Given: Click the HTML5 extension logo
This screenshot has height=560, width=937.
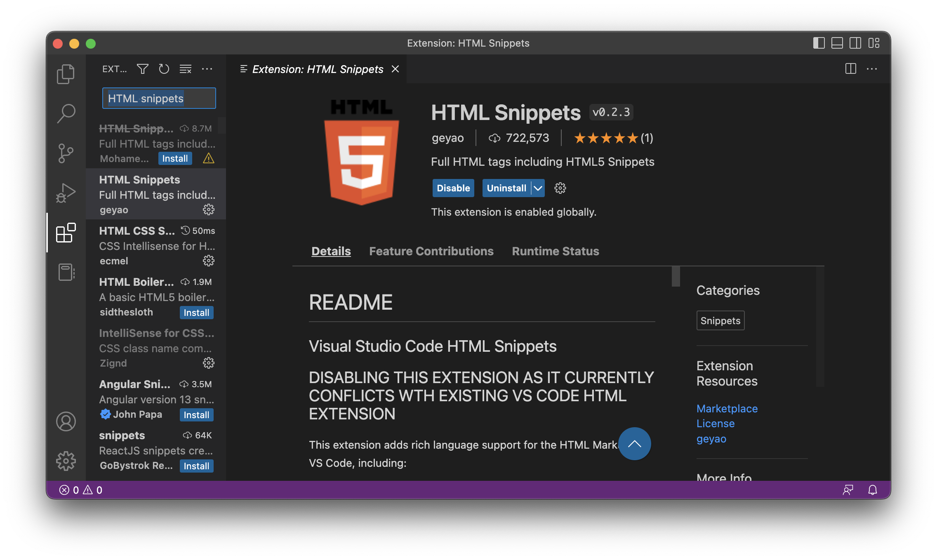Looking at the screenshot, I should [362, 152].
